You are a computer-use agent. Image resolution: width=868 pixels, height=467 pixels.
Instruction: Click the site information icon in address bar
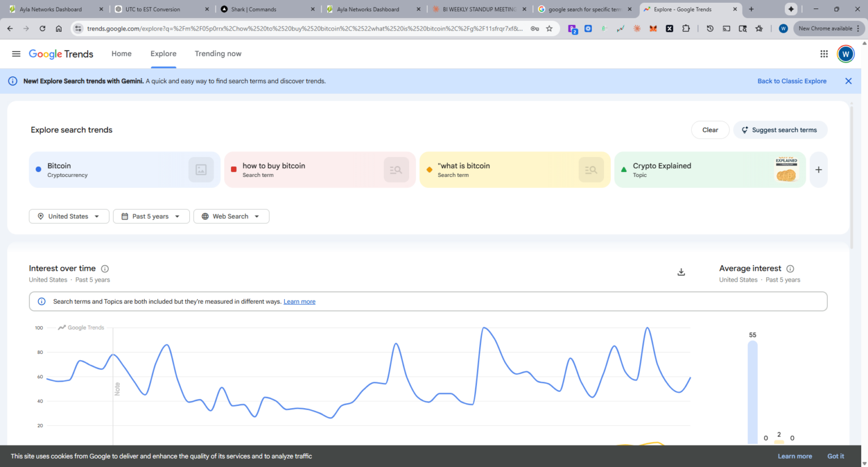click(x=79, y=28)
